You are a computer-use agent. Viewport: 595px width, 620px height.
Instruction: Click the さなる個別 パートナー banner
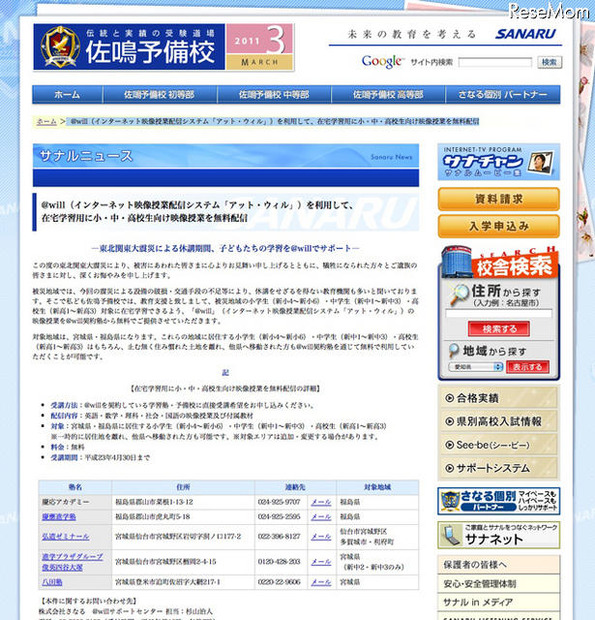[499, 501]
